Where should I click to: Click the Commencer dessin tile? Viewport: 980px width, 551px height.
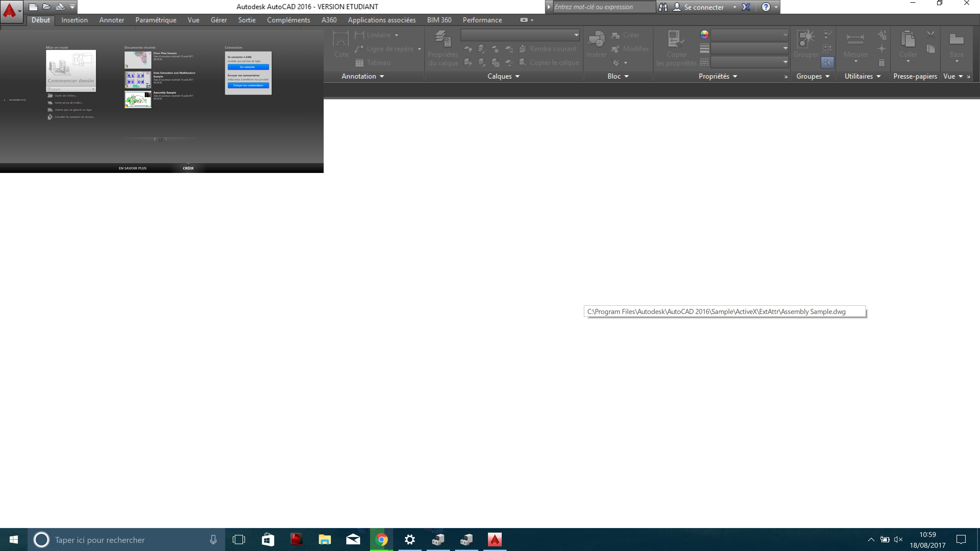coord(71,68)
